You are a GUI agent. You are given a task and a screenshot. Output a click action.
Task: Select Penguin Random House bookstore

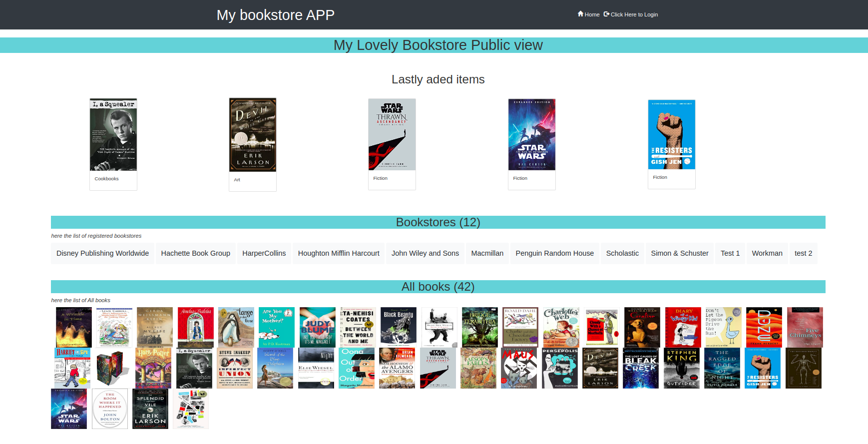pos(555,253)
